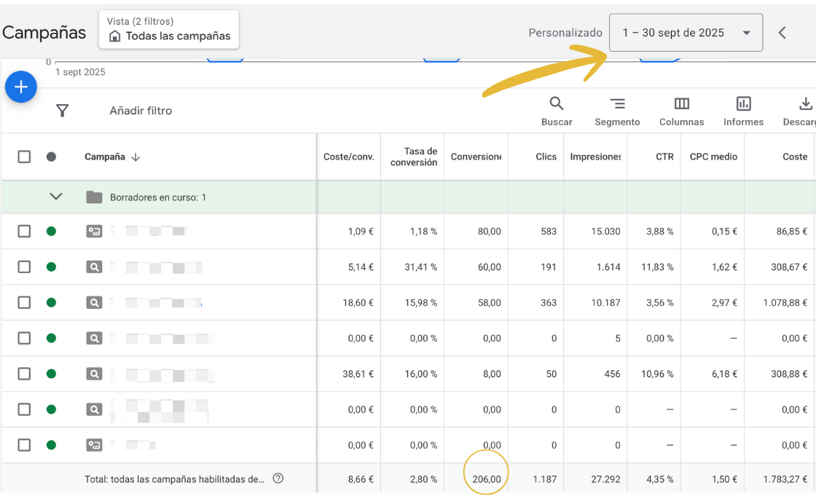Check the box for the 86,85 € campaign
The height and width of the screenshot is (504, 816).
coord(24,231)
